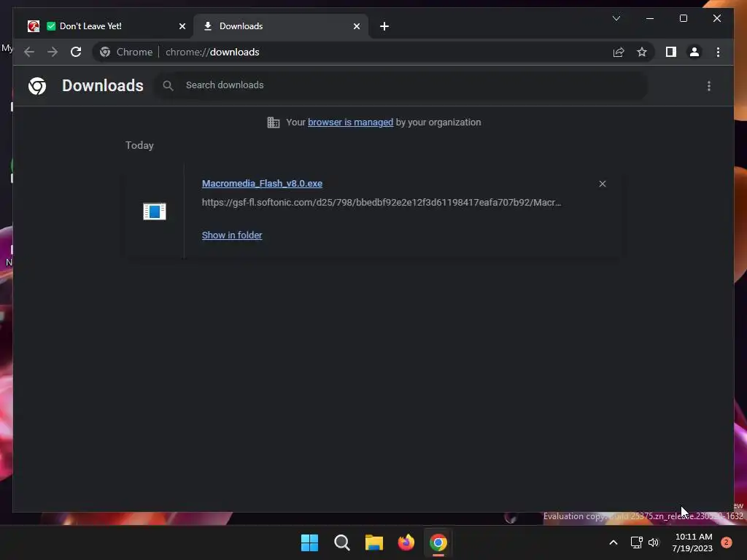The image size is (747, 560).
Task: Open the notification badge showing 2
Action: tap(727, 542)
